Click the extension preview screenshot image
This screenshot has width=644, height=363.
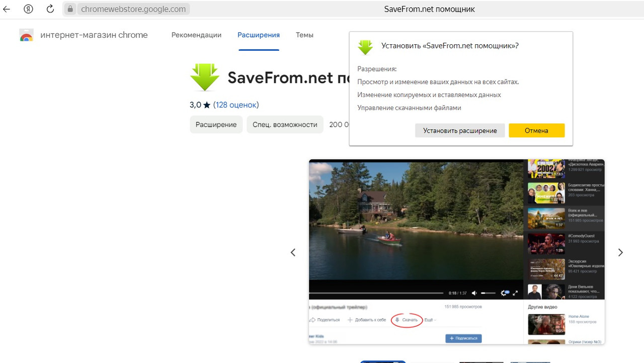click(457, 252)
